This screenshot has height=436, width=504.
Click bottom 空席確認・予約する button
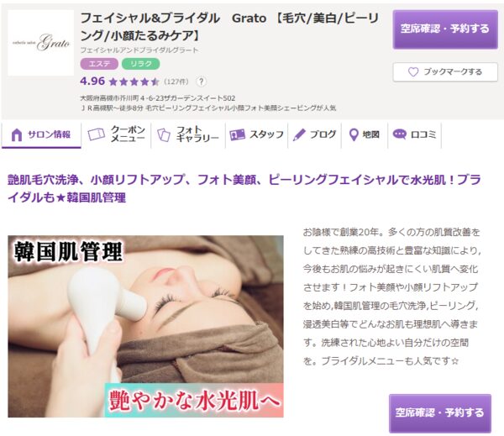[439, 412]
